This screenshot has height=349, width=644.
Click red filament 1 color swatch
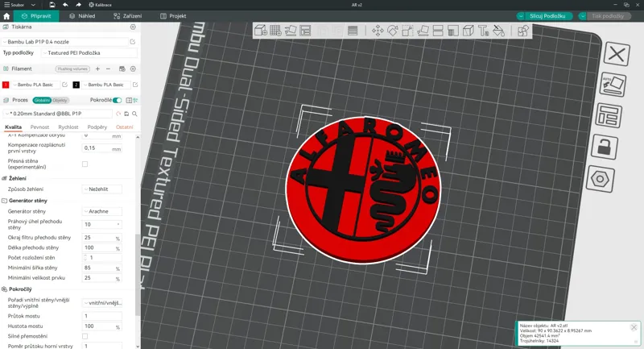tap(6, 85)
